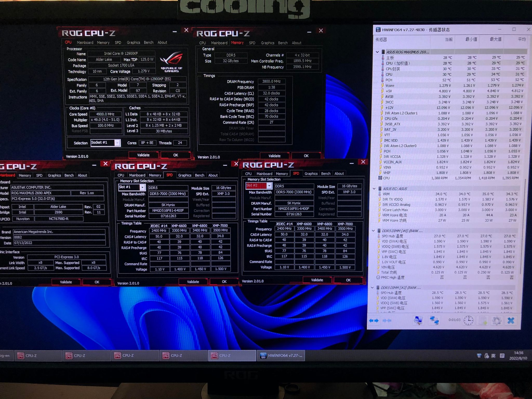
Task: Select the +12V voltage row
Action: pos(452,108)
